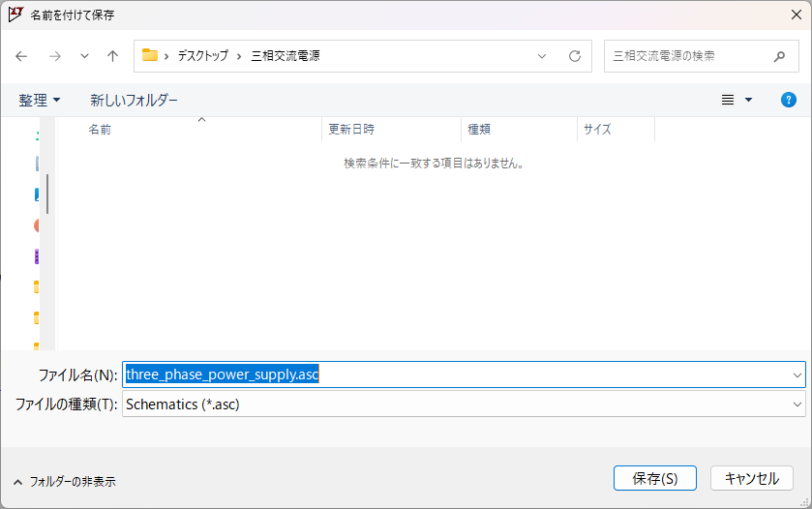Open help with the blue question mark
812x509 pixels.
click(788, 100)
